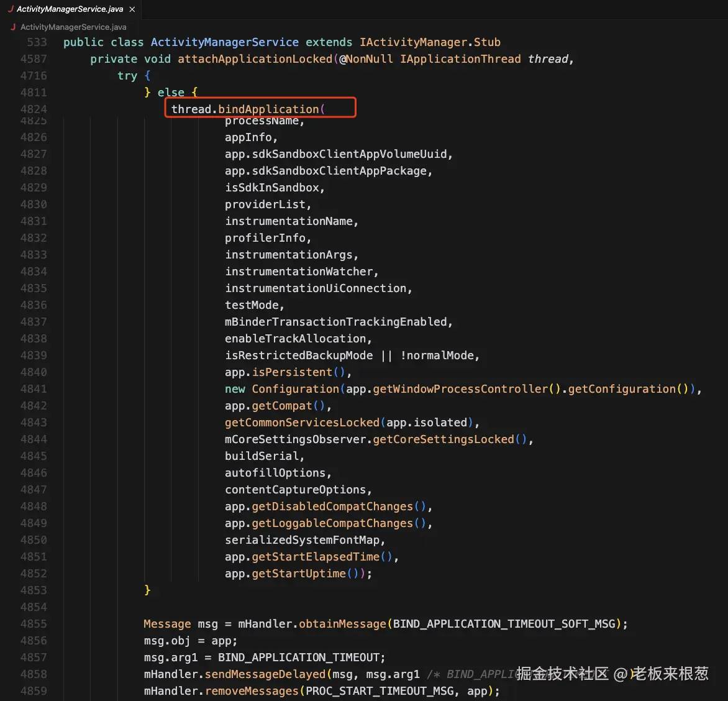Viewport: 728px width, 701px height.
Task: Click isRestrictedBackupMode on line 4839
Action: point(299,355)
